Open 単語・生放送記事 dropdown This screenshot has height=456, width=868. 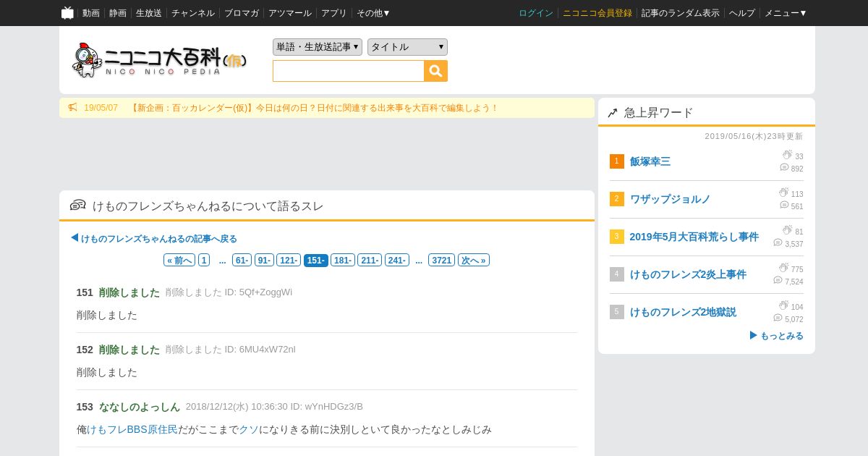click(x=318, y=47)
